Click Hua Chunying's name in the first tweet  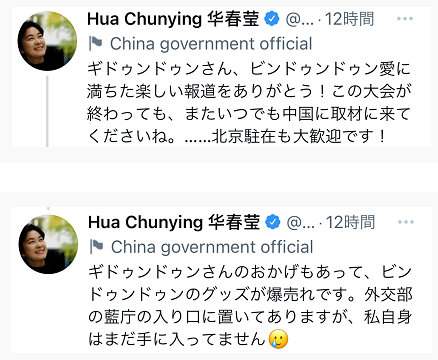[173, 19]
